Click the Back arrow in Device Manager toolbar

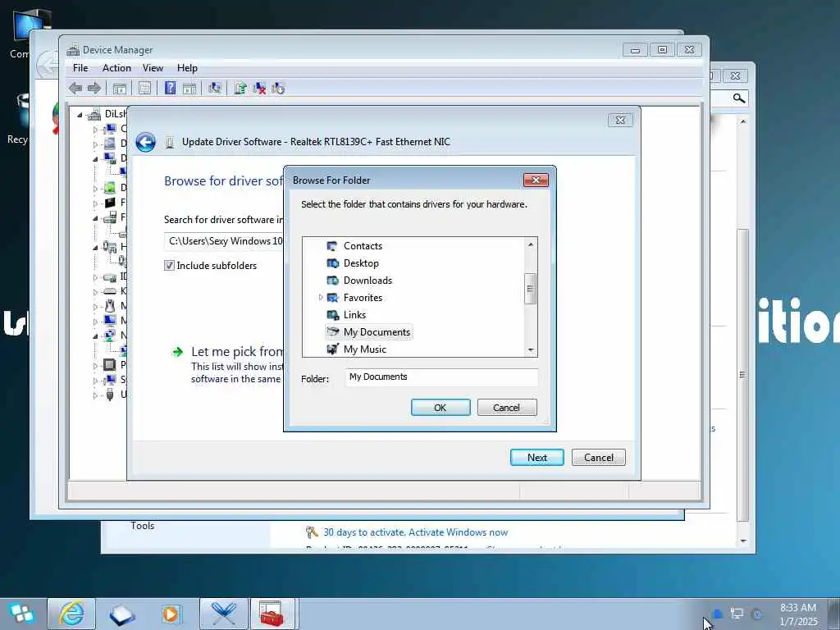pyautogui.click(x=75, y=89)
